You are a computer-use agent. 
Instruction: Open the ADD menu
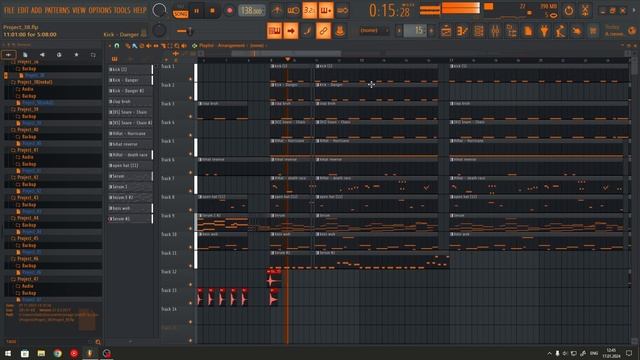(x=36, y=10)
